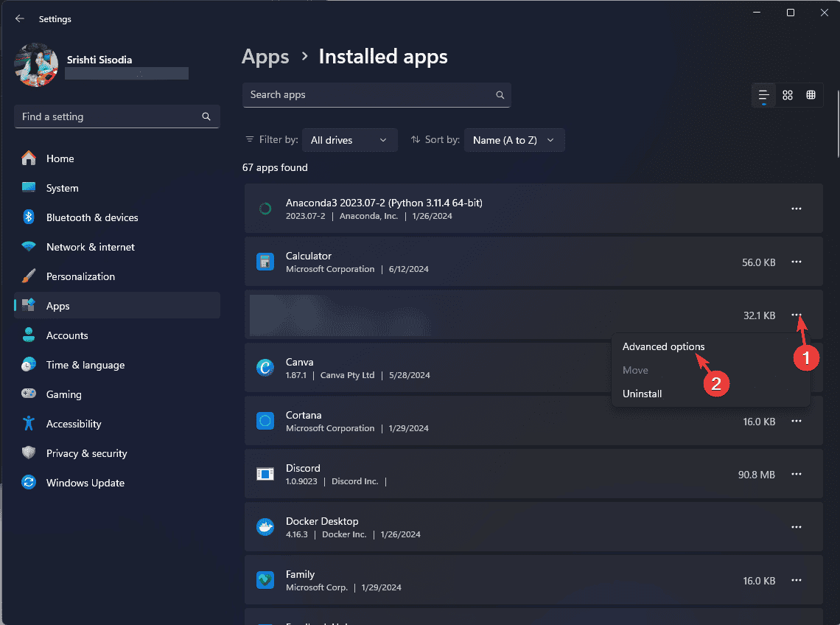Switch to list view layout icon

[764, 95]
